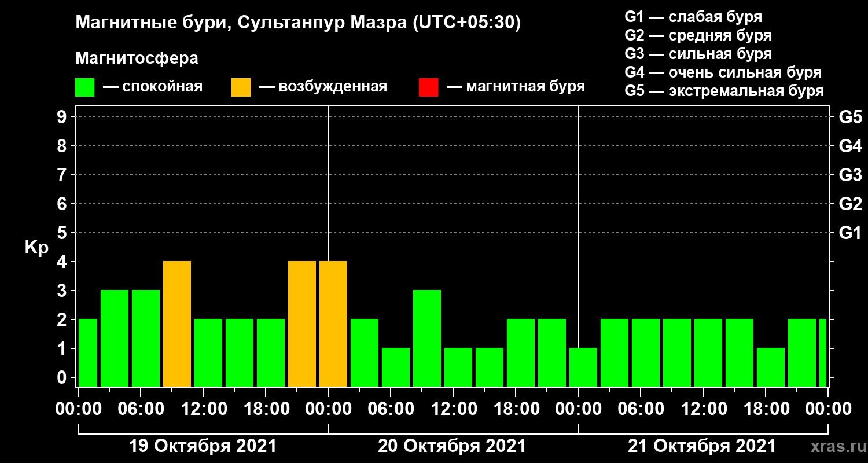Click legend line 'G2 — средняя буря'
The height and width of the screenshot is (463, 868).
tap(698, 35)
